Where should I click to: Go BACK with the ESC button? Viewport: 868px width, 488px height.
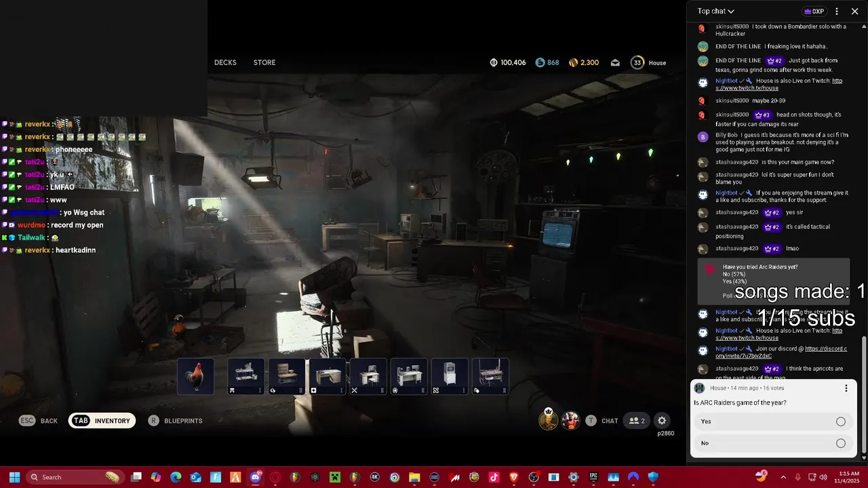[38, 421]
